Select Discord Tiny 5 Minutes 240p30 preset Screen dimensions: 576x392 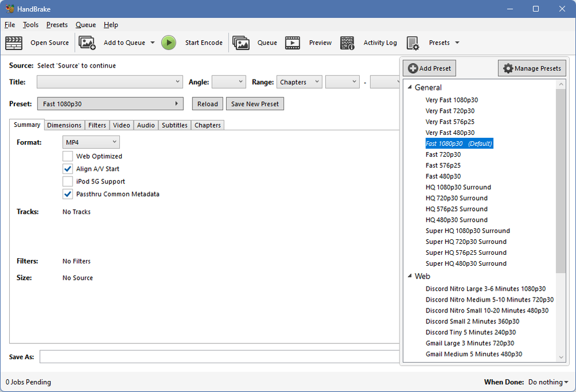coord(470,332)
